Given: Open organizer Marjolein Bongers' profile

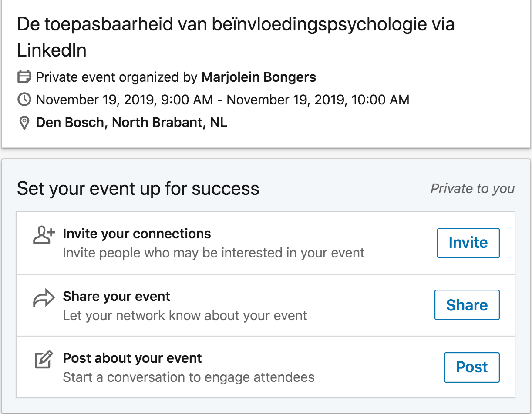Looking at the screenshot, I should 259,77.
